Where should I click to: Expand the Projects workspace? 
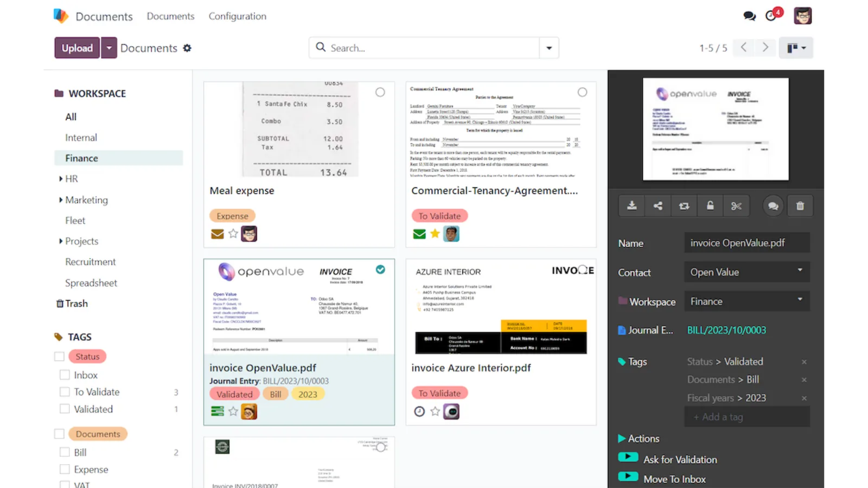(x=61, y=241)
